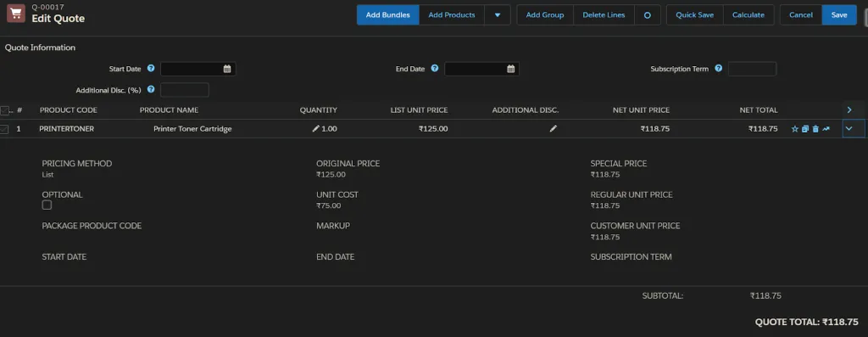The width and height of the screenshot is (868, 337).
Task: Edit quantity pencil for Printer Toner Cartridge
Action: [315, 128]
